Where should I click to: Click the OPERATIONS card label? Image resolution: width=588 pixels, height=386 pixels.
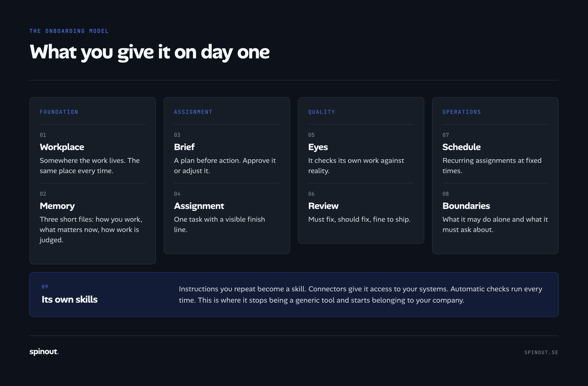click(462, 112)
